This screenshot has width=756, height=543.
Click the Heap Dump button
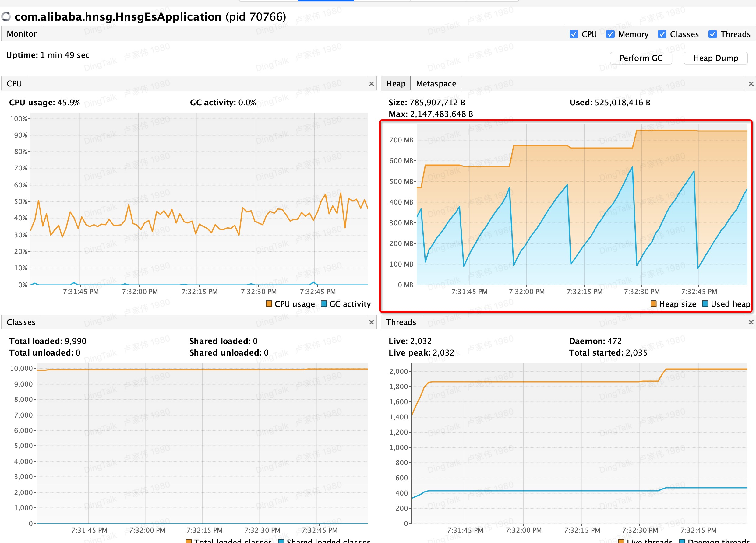click(715, 58)
